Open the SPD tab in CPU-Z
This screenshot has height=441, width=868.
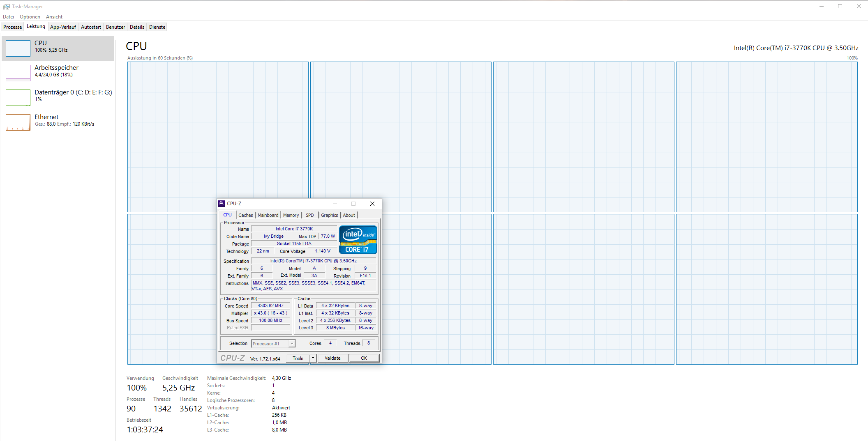310,215
